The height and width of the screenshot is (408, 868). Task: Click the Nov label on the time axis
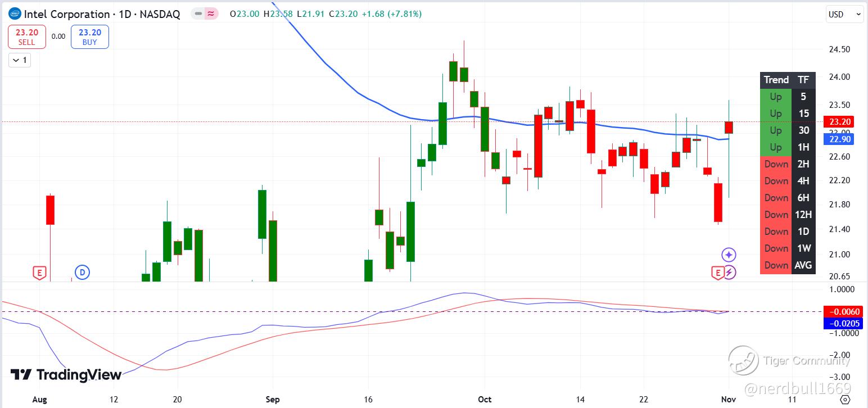(728, 400)
